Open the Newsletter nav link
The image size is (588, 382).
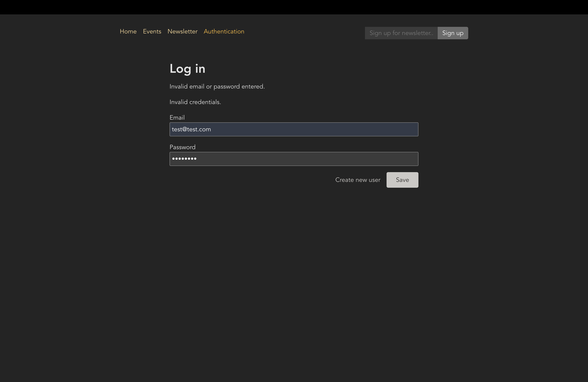click(182, 32)
